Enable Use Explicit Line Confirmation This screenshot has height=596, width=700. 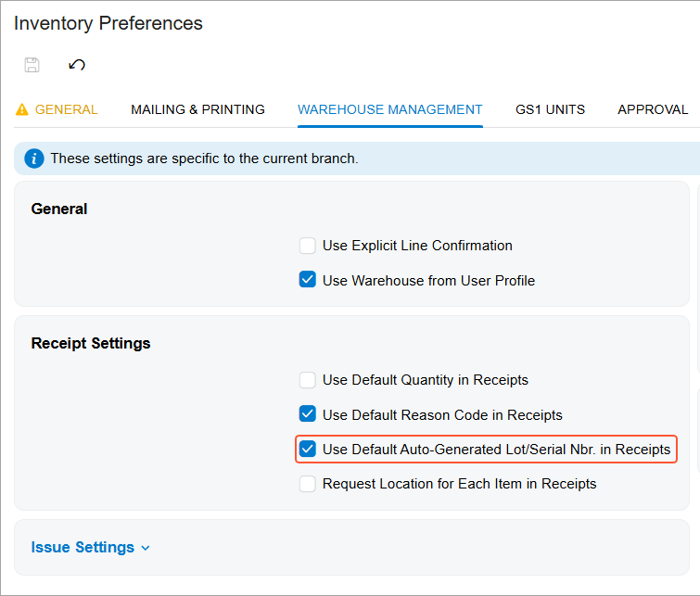(x=308, y=246)
